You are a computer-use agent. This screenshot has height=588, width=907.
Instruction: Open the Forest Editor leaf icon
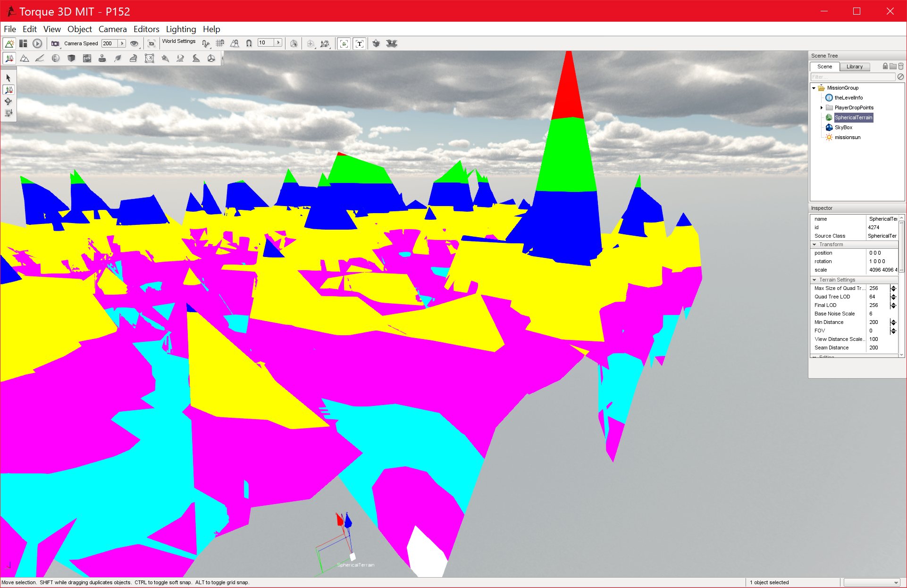(x=118, y=58)
